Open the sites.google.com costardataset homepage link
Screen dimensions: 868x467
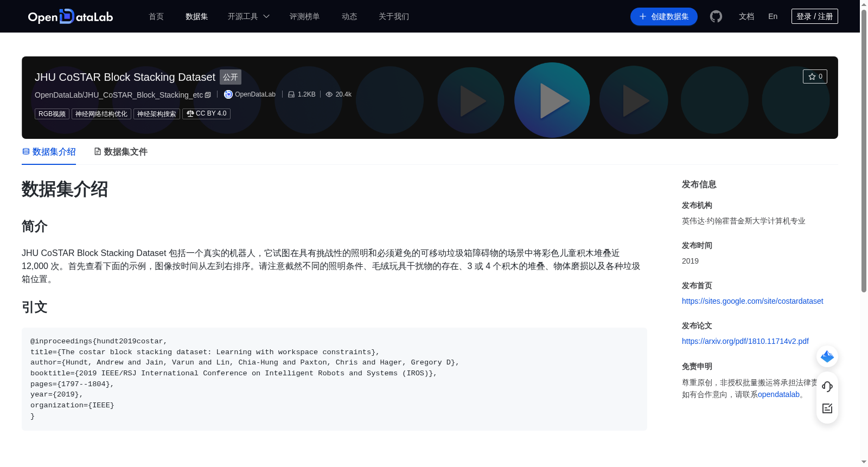(752, 301)
